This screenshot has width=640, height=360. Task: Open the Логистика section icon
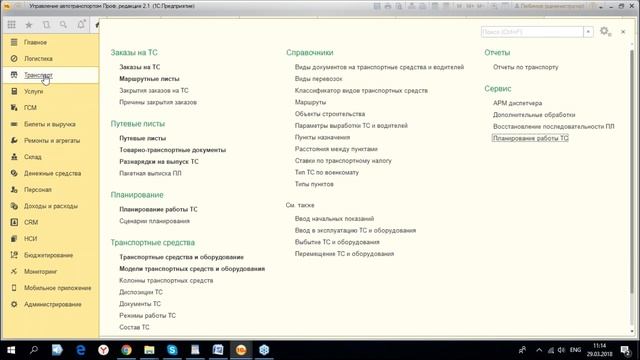14,59
